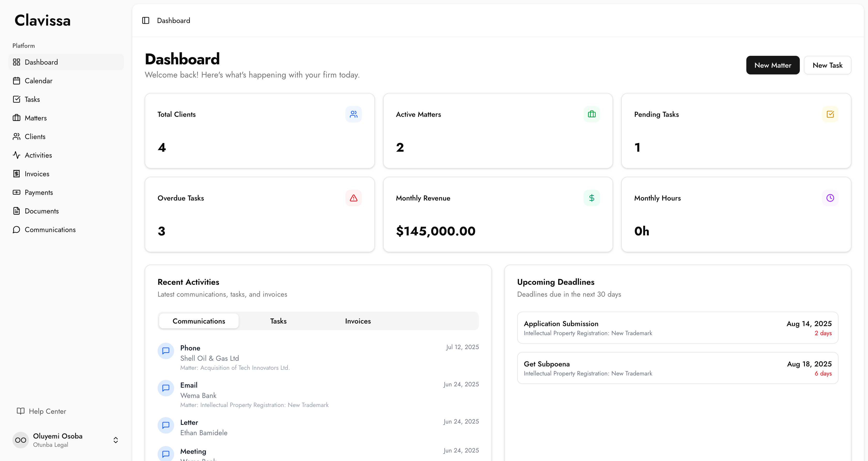Viewport: 868px width, 461px height.
Task: Open the Invoices receipt icon
Action: (17, 174)
